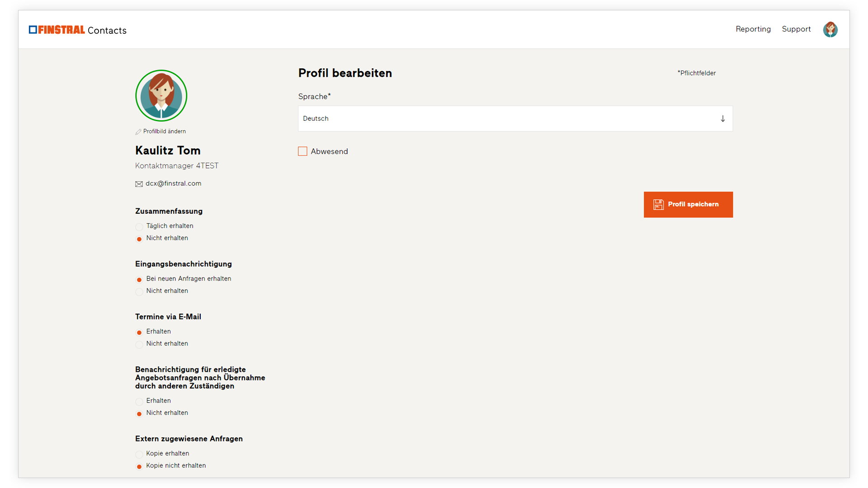This screenshot has width=868, height=488.
Task: Select Kopie nicht erhalten option
Action: coord(139,467)
